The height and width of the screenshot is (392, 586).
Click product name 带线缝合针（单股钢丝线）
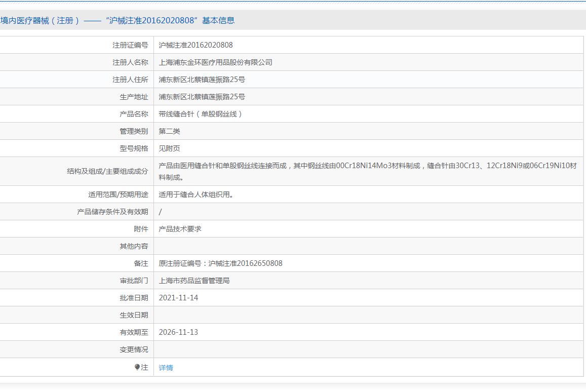coord(201,114)
